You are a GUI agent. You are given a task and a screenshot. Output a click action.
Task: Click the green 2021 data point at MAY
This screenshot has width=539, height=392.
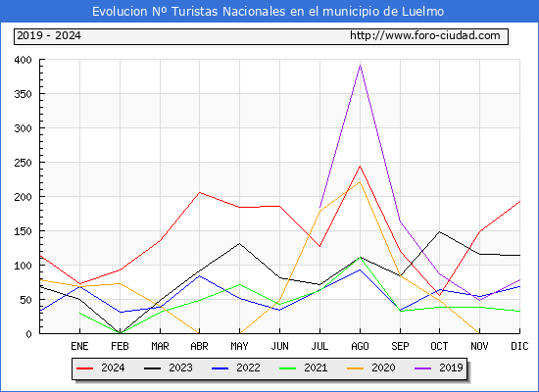[239, 284]
